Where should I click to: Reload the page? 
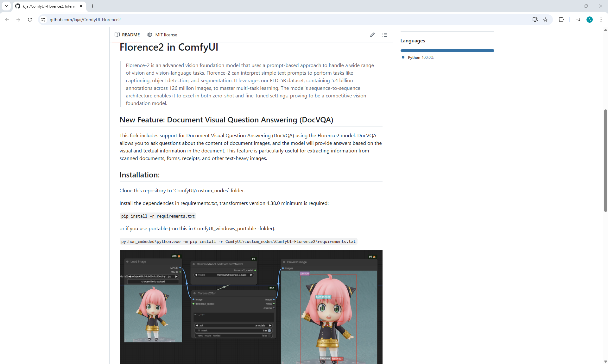(30, 20)
